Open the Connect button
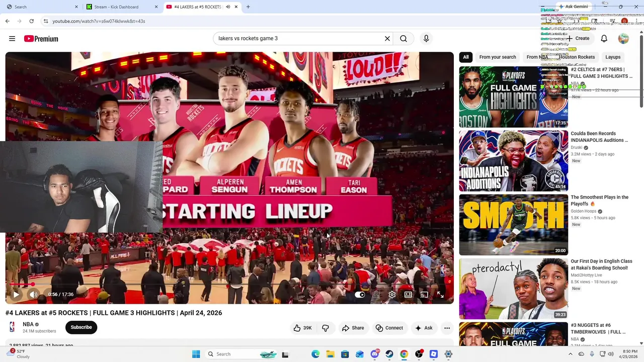Screen dimensions: 644x362 (389, 328)
